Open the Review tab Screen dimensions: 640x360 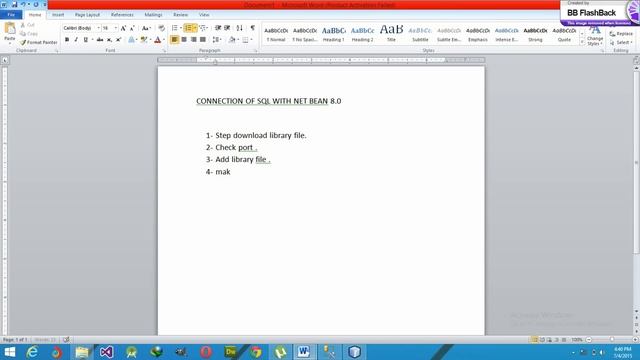click(x=180, y=15)
